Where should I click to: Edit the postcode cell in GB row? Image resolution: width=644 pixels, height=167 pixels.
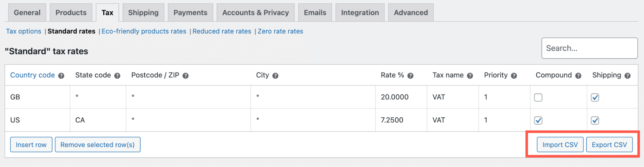pyautogui.click(x=188, y=97)
